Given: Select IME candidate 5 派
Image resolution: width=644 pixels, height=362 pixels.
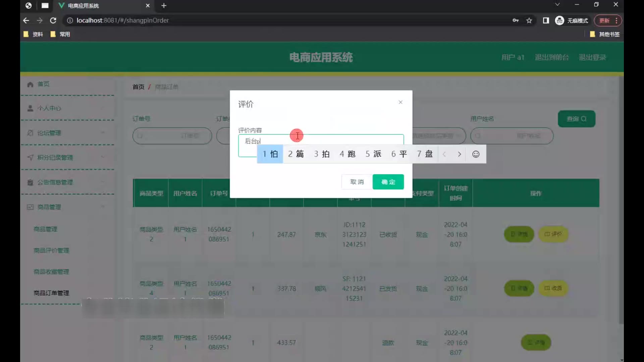Looking at the screenshot, I should pyautogui.click(x=373, y=154).
